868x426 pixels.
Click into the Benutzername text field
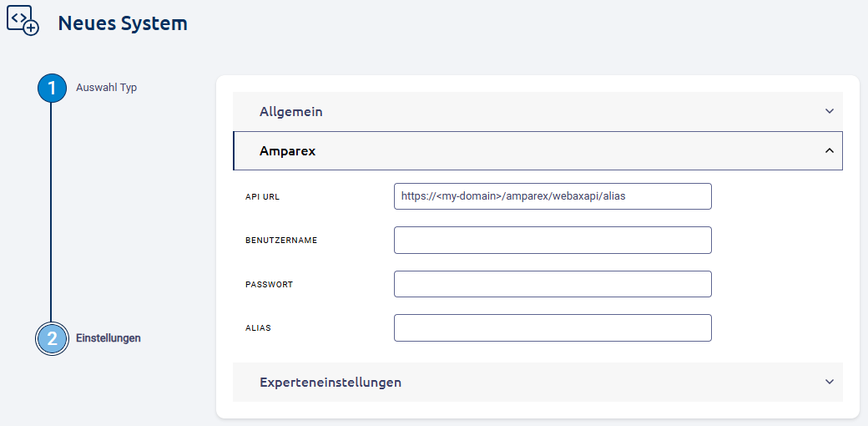(x=553, y=240)
